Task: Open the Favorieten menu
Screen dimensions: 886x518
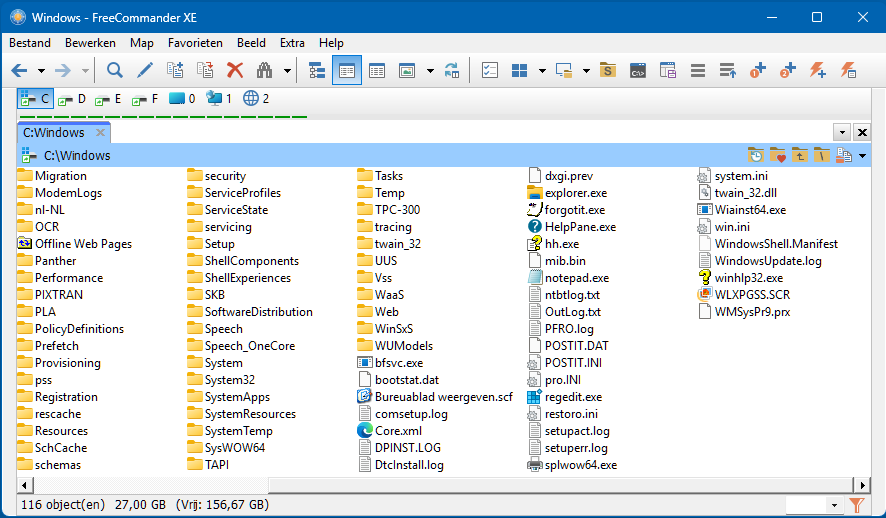Action: [195, 43]
